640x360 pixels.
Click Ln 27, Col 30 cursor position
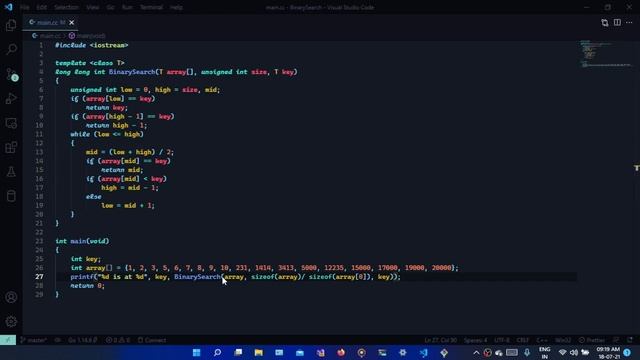(440, 340)
